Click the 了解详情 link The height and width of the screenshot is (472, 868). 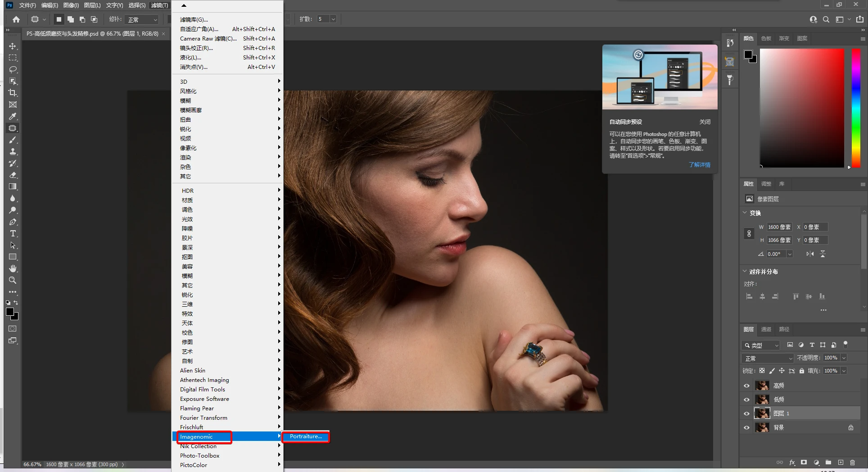699,165
